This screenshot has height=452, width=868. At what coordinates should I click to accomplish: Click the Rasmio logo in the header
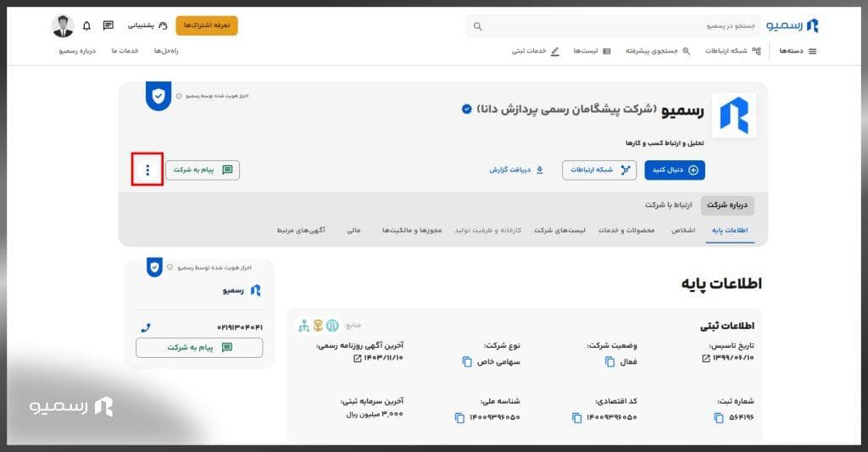tap(793, 25)
